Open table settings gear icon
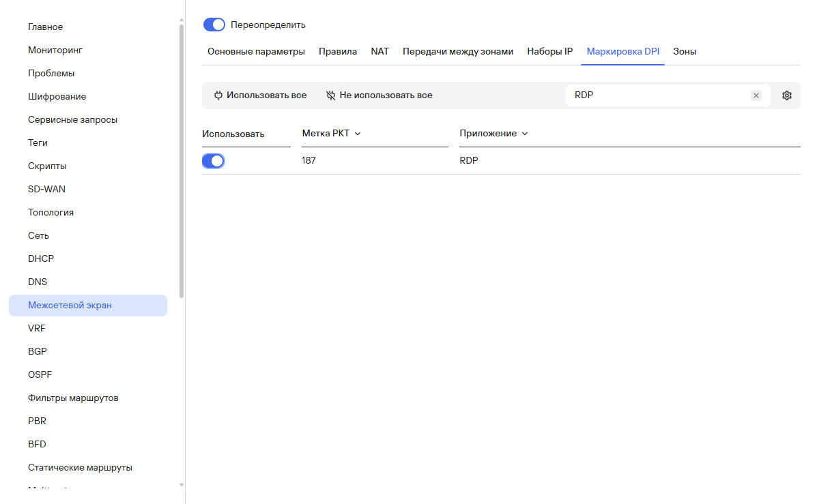The height and width of the screenshot is (504, 817). coord(787,95)
